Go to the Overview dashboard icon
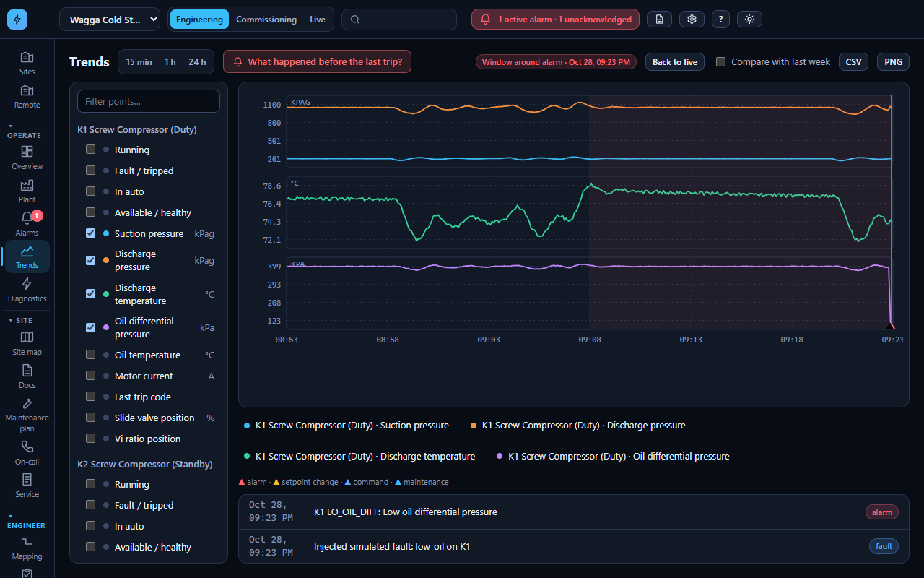Viewport: 924px width, 578px height. [27, 158]
